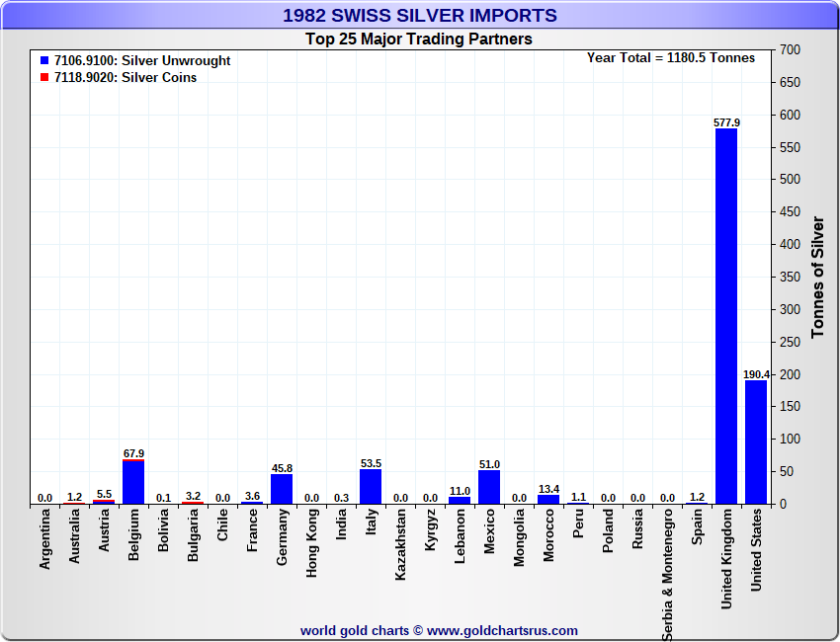The height and width of the screenshot is (642, 840).
Task: Click the Peru axis label
Action: coord(578,523)
